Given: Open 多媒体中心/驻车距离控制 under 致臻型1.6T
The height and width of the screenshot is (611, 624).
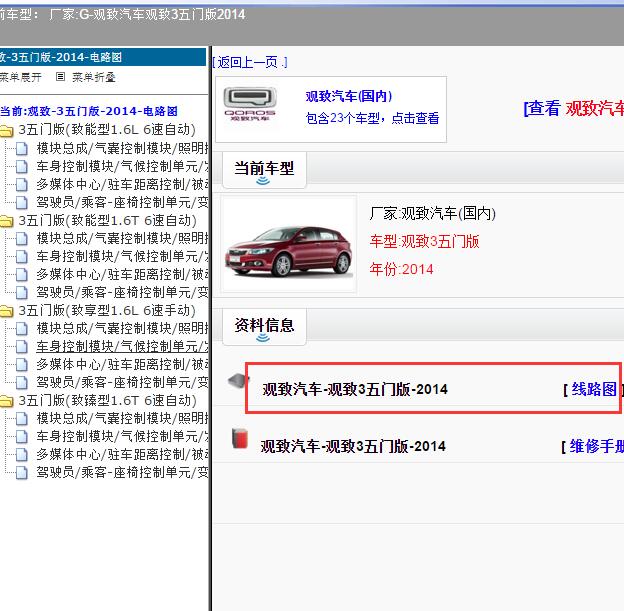Looking at the screenshot, I should click(122, 454).
